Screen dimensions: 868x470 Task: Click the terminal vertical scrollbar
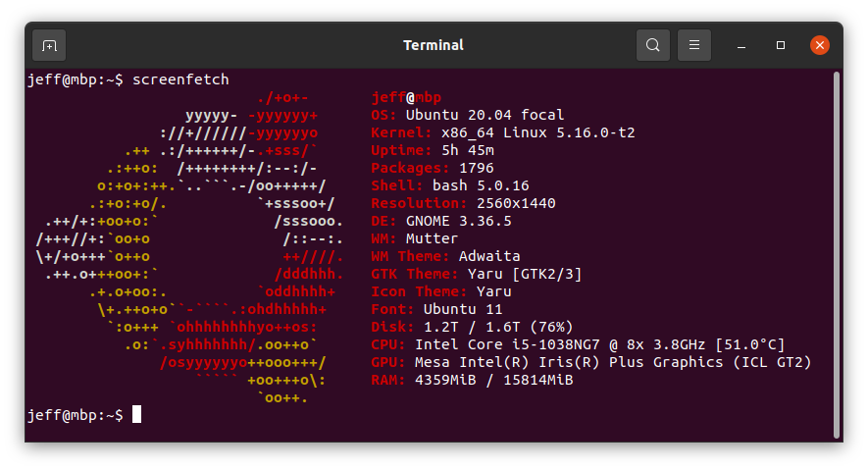point(837,255)
